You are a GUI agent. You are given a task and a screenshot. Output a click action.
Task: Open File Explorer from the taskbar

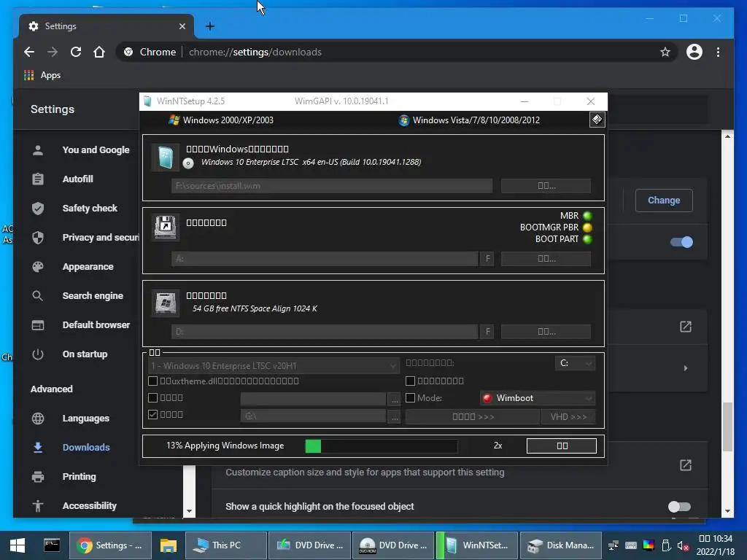pyautogui.click(x=168, y=545)
